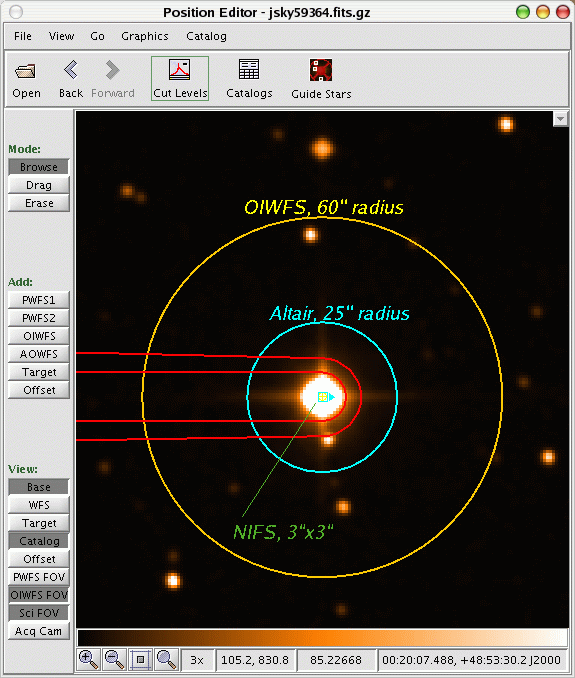
Task: Open the Cut Levels tool
Action: tap(180, 79)
